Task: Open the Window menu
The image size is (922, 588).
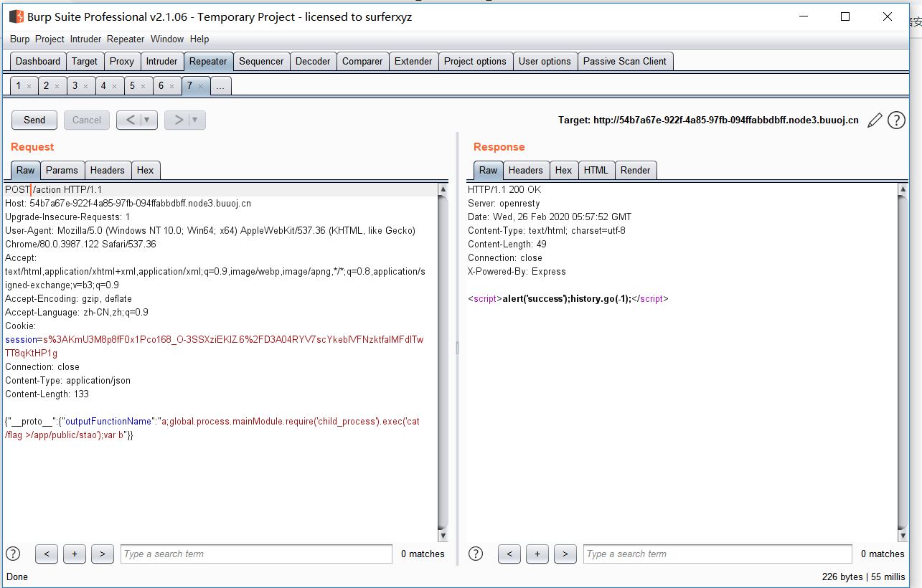Action: coord(167,39)
